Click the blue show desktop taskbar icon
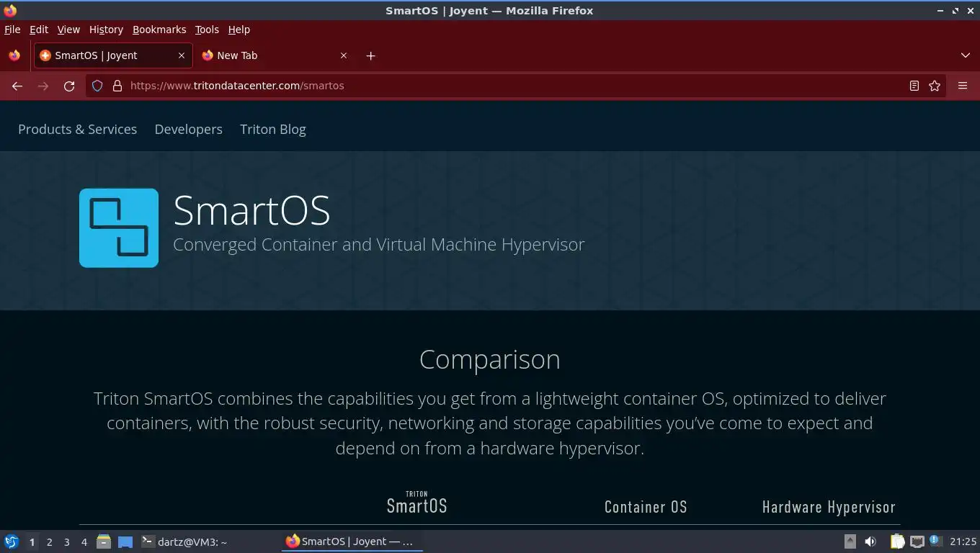The image size is (980, 553). click(125, 541)
